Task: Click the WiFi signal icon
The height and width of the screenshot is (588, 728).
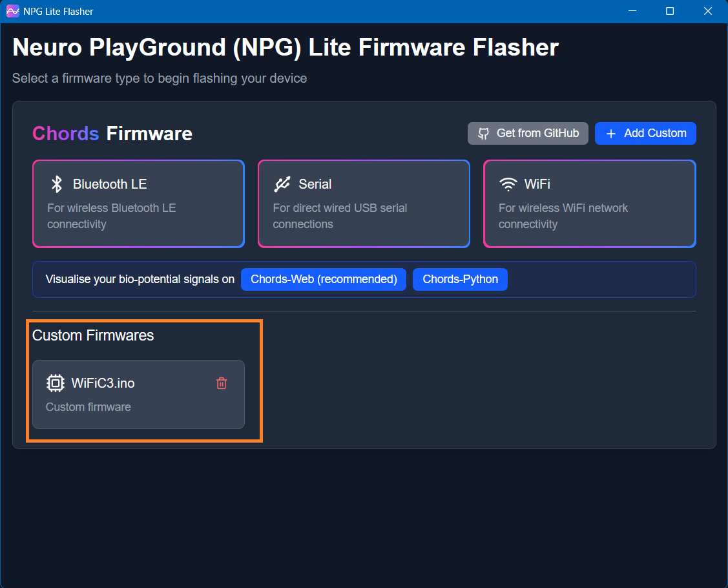Action: pyautogui.click(x=508, y=184)
